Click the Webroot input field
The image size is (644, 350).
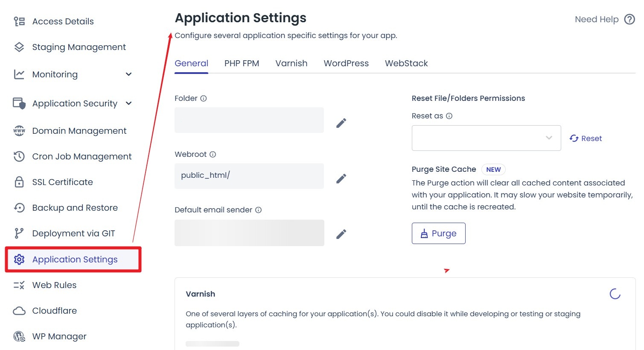[x=249, y=176]
